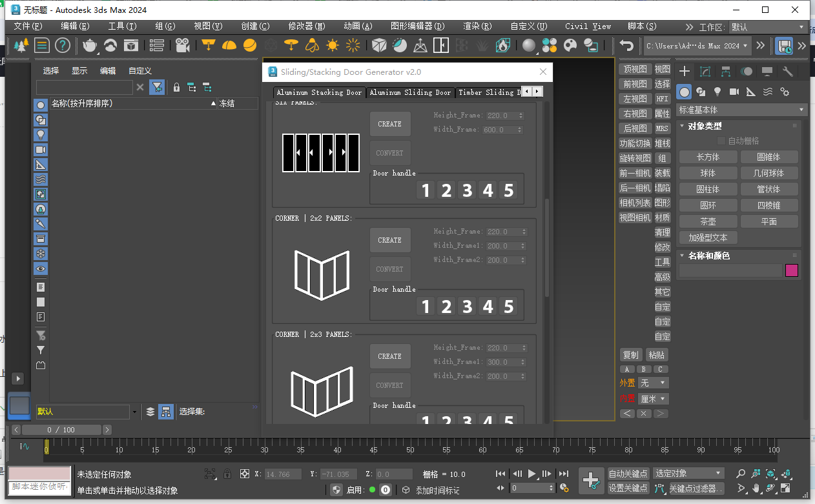Click the pine trees icon in main toolbar
The width and height of the screenshot is (815, 504).
[22, 45]
